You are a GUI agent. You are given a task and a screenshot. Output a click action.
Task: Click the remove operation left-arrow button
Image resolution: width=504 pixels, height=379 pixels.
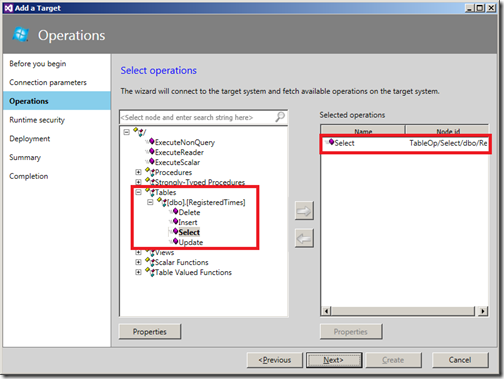(x=304, y=238)
